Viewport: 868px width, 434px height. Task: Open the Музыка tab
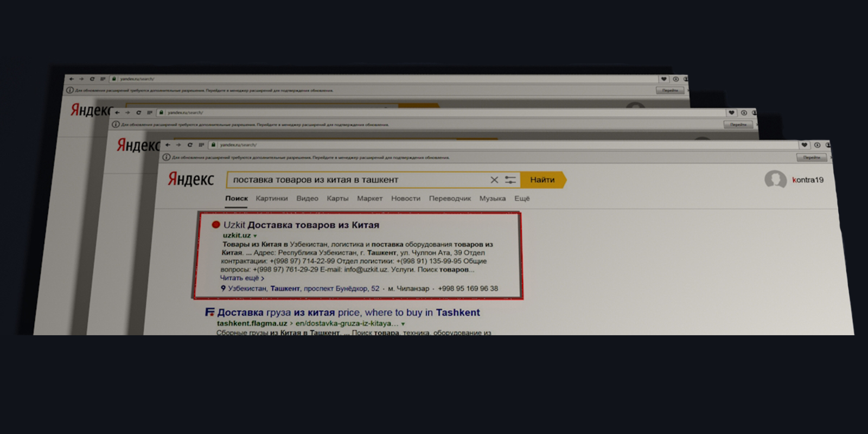tap(493, 199)
